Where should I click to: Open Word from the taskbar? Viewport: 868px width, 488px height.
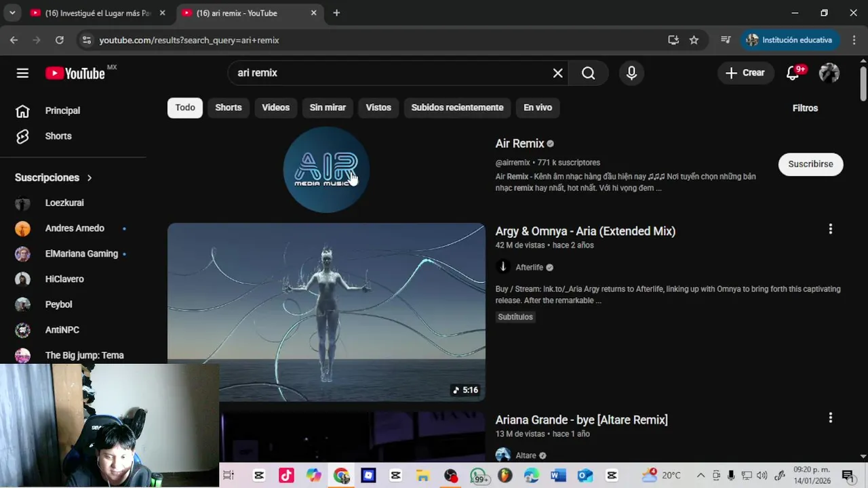(x=558, y=475)
